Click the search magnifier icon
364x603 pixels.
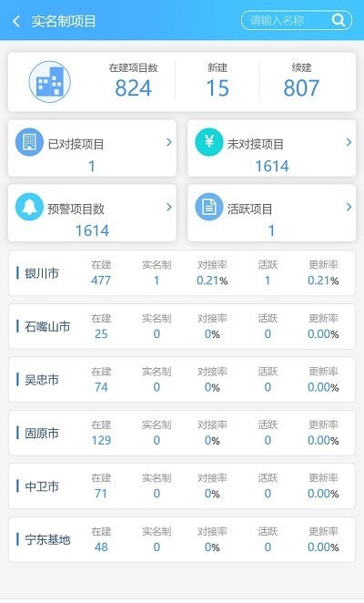click(x=339, y=20)
